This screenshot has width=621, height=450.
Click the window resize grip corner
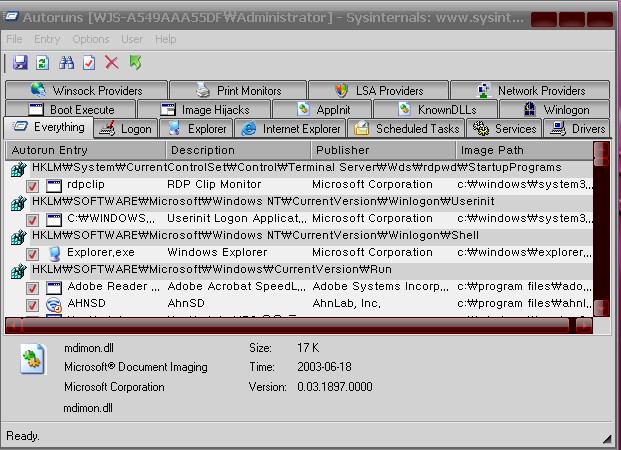coord(607,438)
